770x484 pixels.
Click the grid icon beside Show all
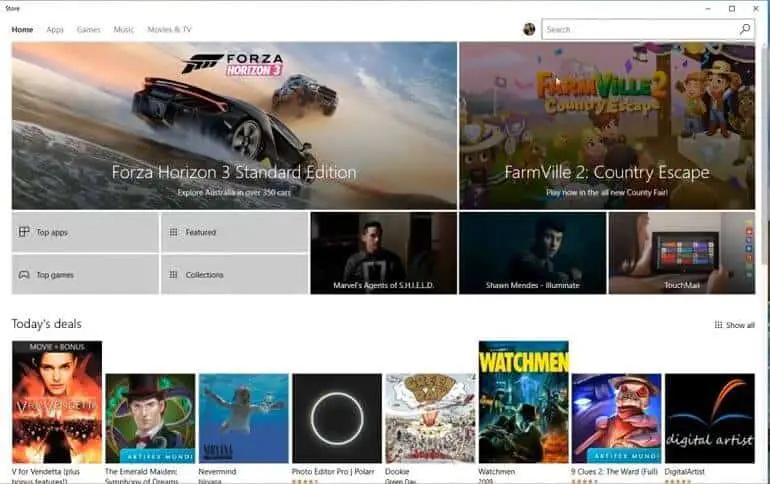[718, 325]
